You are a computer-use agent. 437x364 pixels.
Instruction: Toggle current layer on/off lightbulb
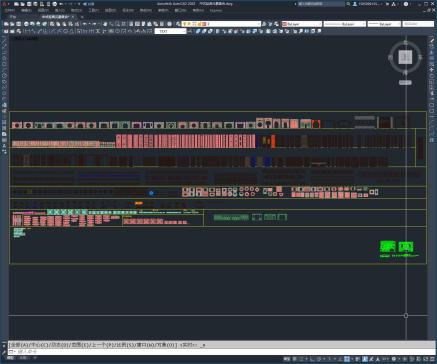pyautogui.click(x=184, y=24)
